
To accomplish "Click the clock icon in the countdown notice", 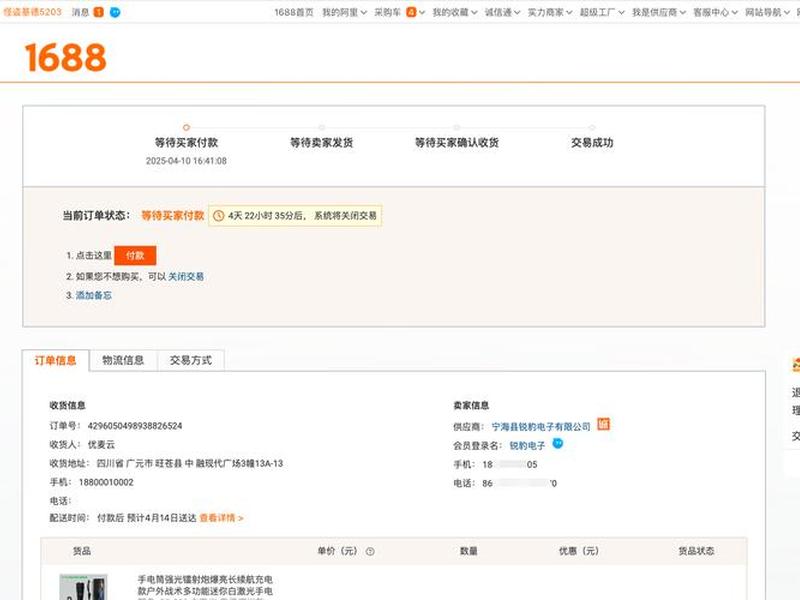I will 218,216.
